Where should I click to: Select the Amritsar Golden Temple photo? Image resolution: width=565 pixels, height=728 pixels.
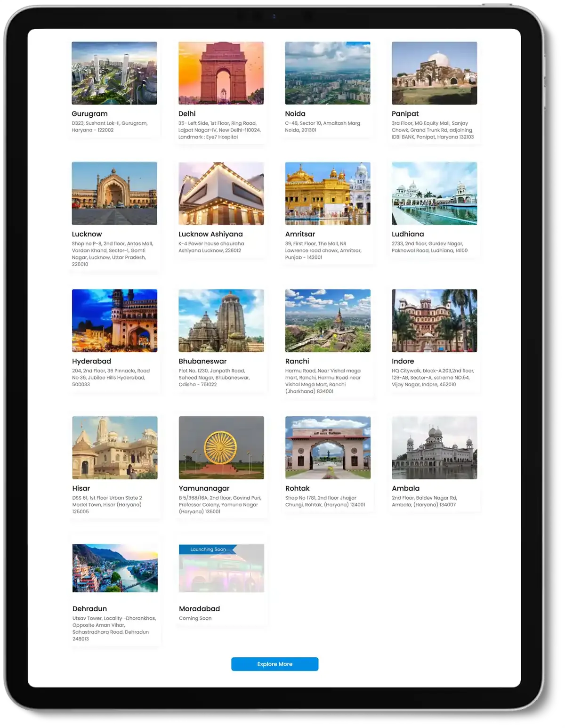point(327,193)
